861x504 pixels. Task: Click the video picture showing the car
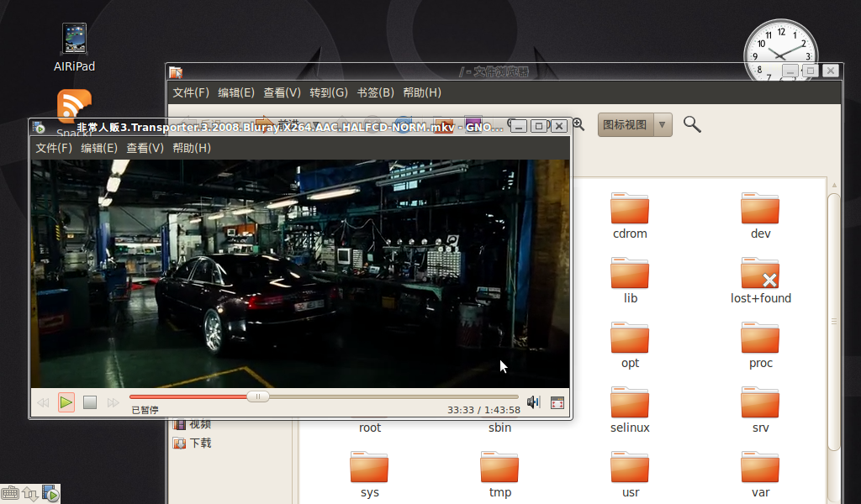[300, 274]
